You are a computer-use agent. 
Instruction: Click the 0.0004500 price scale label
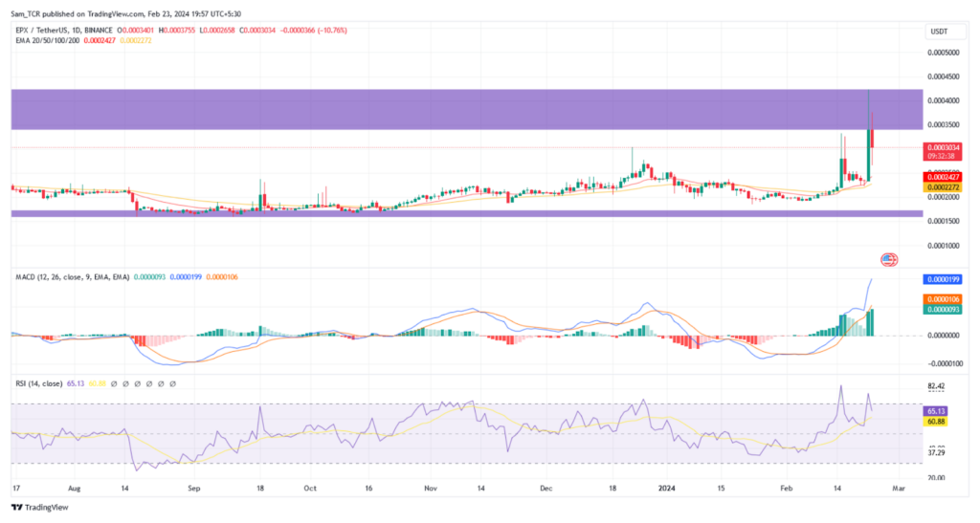click(x=943, y=76)
